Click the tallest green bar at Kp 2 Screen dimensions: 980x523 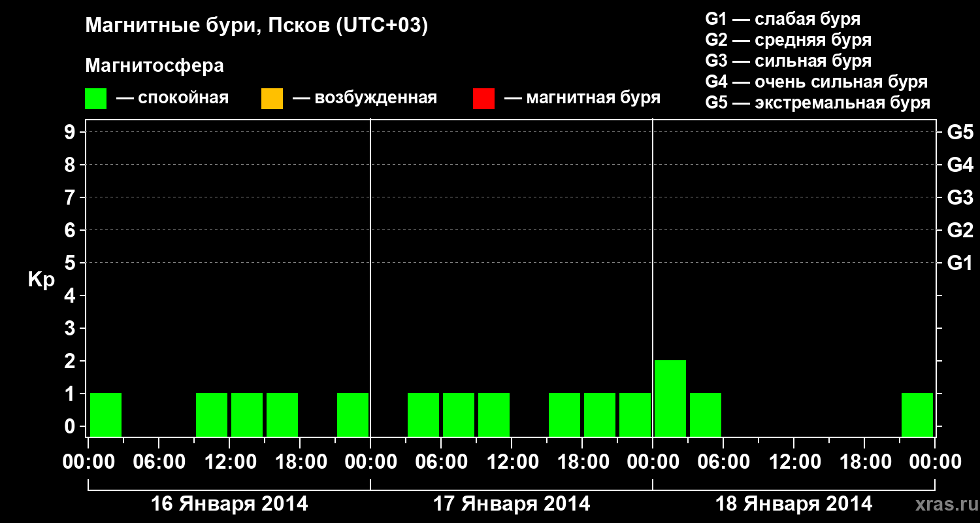point(670,398)
